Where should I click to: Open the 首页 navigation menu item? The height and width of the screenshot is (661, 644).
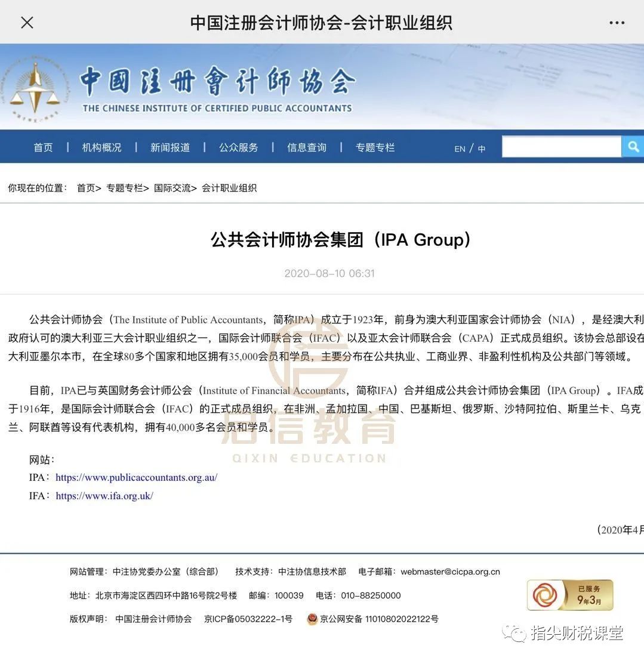43,147
